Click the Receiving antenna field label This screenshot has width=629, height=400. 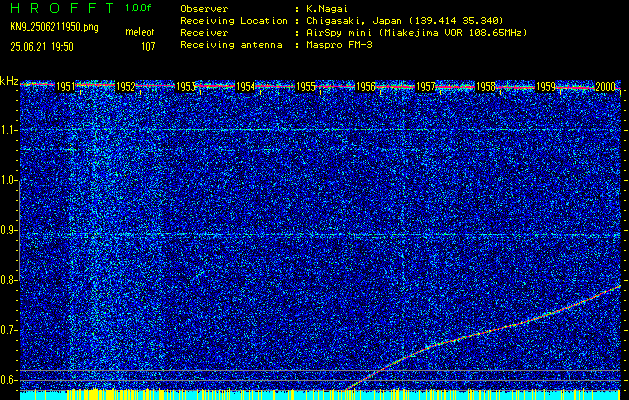coord(231,45)
